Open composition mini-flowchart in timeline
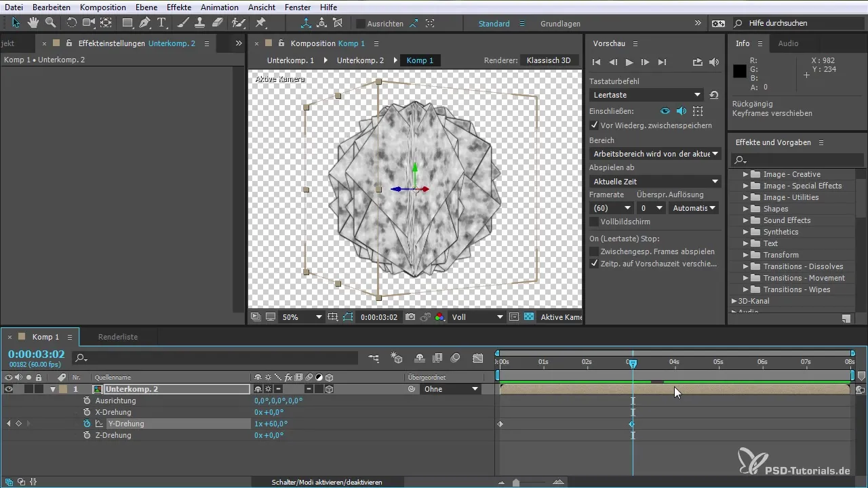 coord(374,358)
